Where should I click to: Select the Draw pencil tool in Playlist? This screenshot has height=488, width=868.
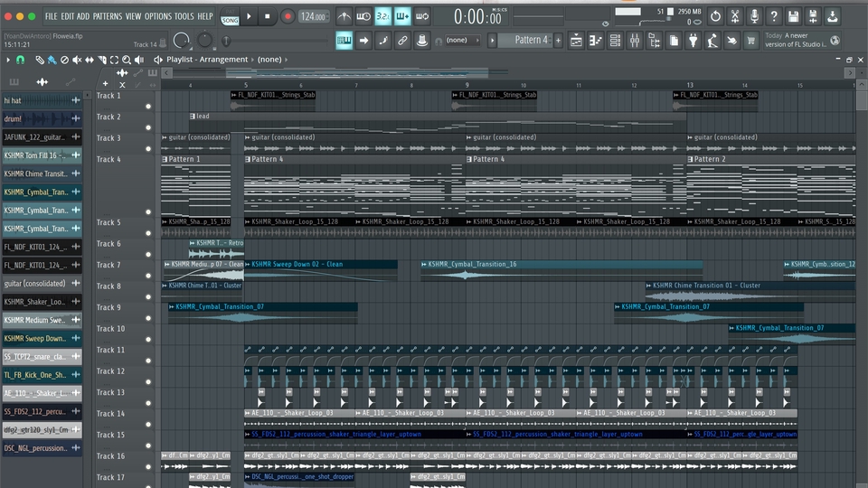coord(40,60)
